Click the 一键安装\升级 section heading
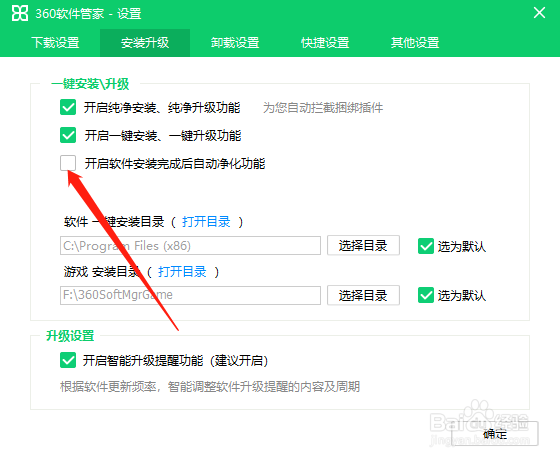Screen dimensions: 560x460 click(x=90, y=84)
